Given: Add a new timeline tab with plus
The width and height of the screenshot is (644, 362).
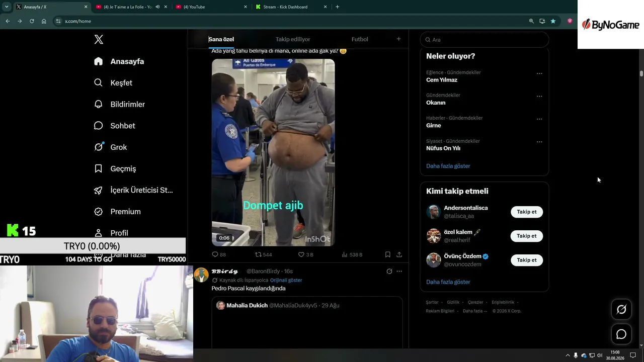Looking at the screenshot, I should tap(398, 39).
